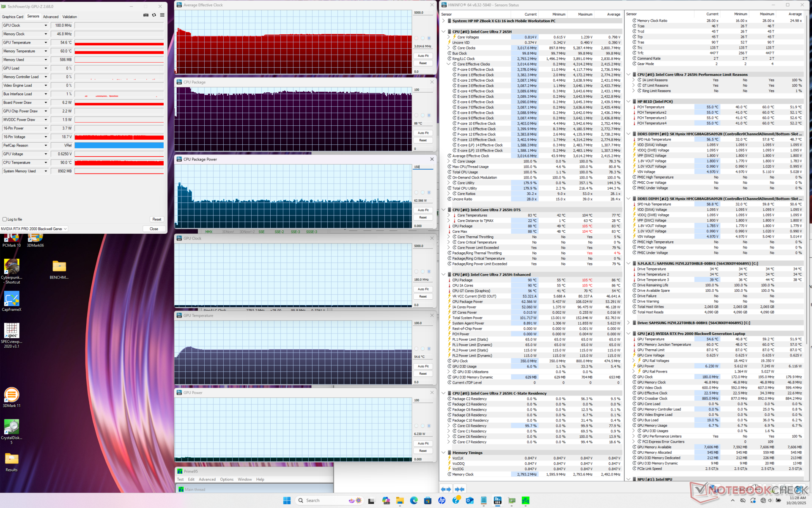The height and width of the screenshot is (508, 812).
Task: Switch to the Graphics Card tab
Action: tap(13, 17)
